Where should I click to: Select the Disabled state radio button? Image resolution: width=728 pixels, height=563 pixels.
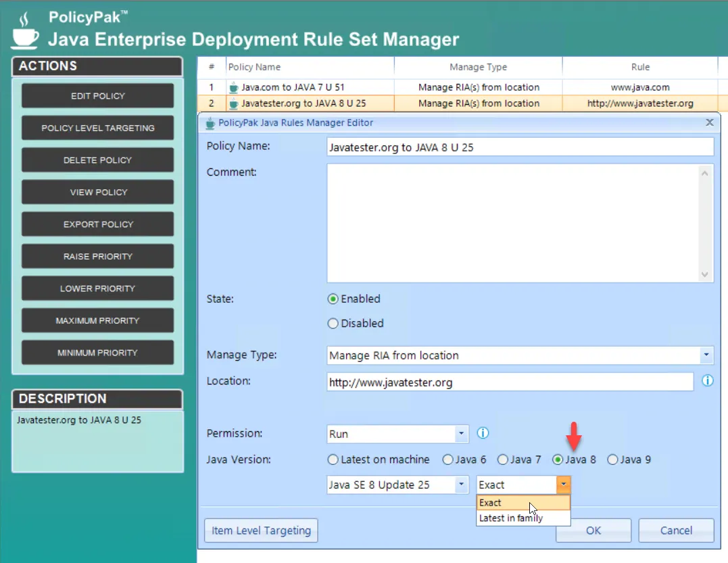(x=333, y=324)
